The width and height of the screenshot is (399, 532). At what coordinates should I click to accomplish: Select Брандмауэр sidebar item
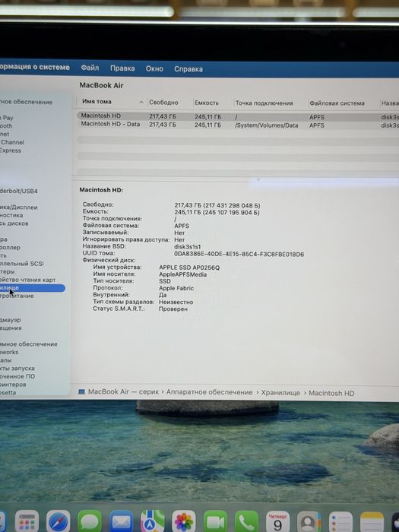pyautogui.click(x=11, y=320)
